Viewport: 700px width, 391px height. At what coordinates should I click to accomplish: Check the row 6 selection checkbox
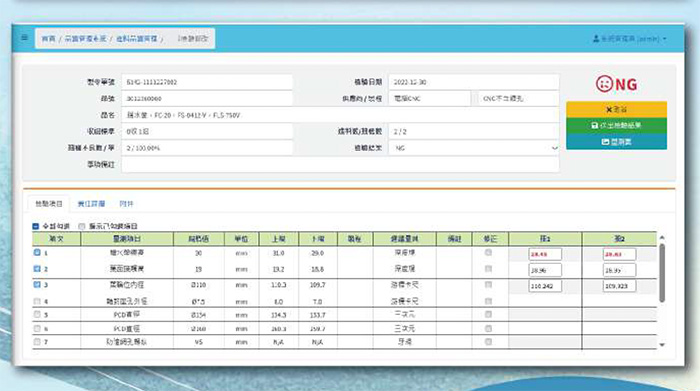click(x=37, y=329)
